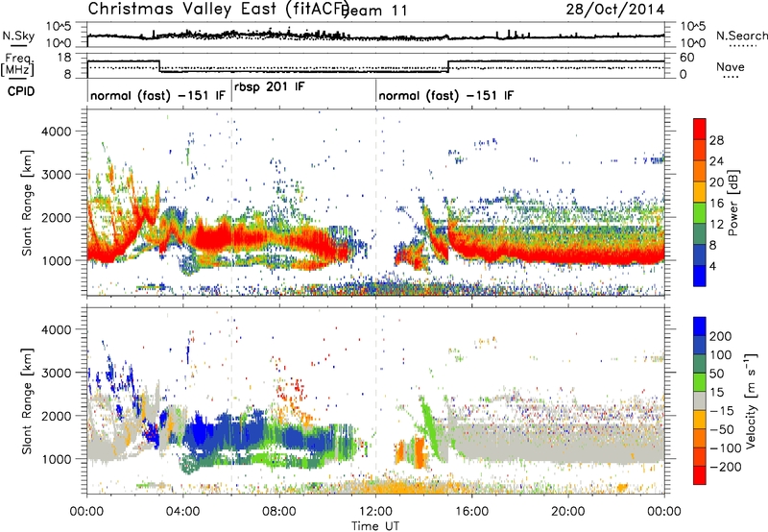Pick the light green segment of the power colorbar
The image size is (768, 532).
(x=700, y=212)
